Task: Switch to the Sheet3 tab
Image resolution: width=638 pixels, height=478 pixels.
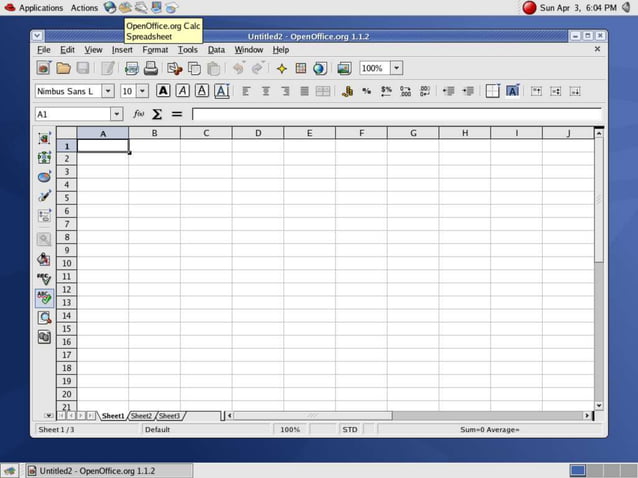Action: pyautogui.click(x=169, y=416)
